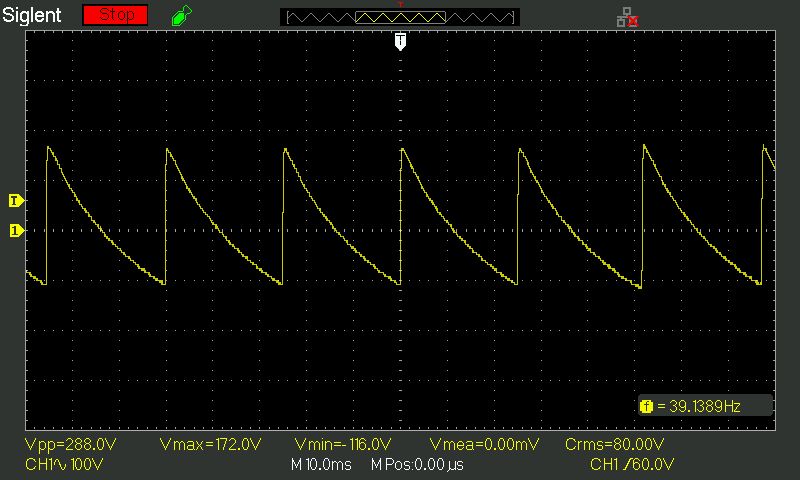Click the green probe icon
The image size is (800, 480).
click(x=180, y=16)
